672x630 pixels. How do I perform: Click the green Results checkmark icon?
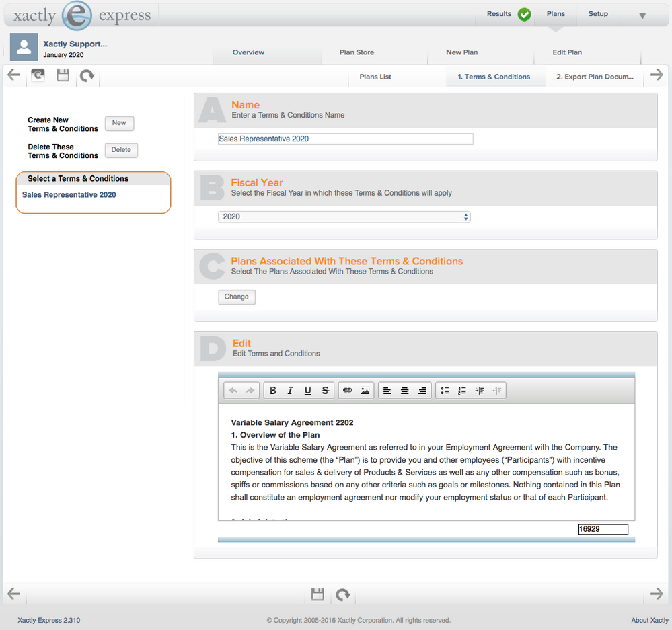point(524,14)
